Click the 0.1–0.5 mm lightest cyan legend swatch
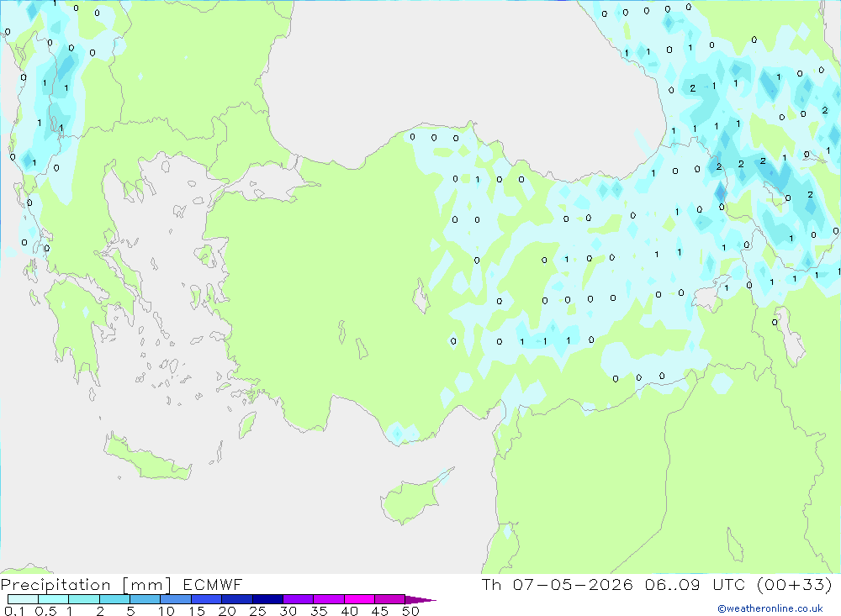The image size is (841, 616). point(23,599)
